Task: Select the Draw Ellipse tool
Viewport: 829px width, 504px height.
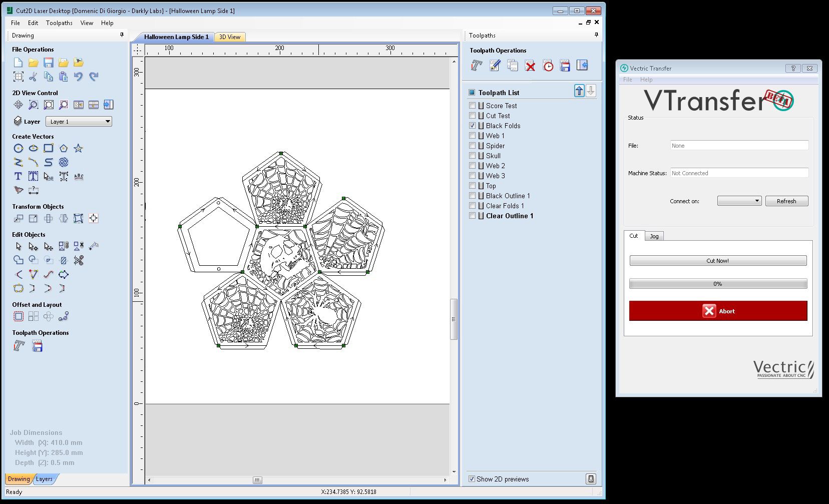Action: (34, 148)
